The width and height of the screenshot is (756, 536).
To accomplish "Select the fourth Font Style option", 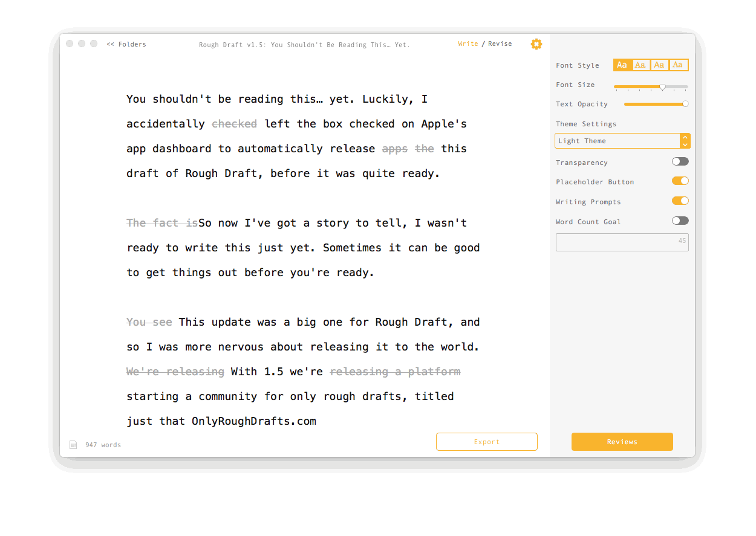I will 679,65.
